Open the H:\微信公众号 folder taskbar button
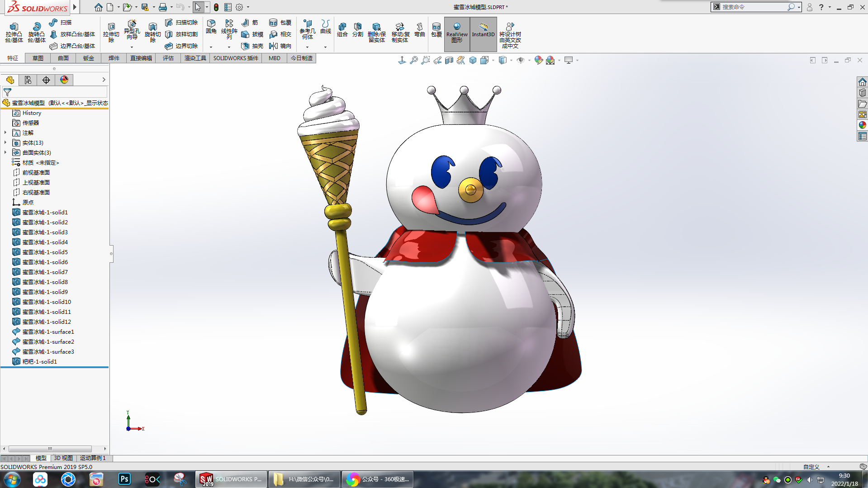 click(304, 479)
